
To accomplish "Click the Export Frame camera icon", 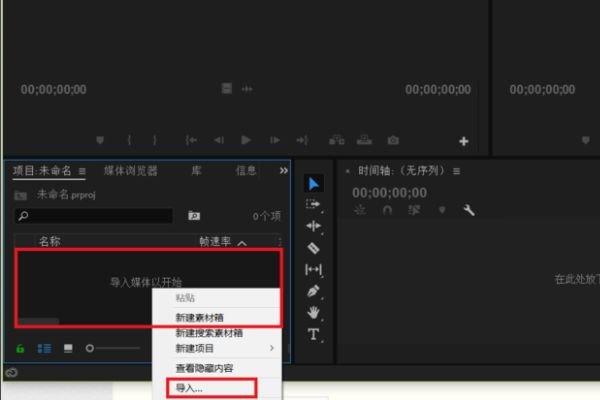I will click(x=393, y=140).
